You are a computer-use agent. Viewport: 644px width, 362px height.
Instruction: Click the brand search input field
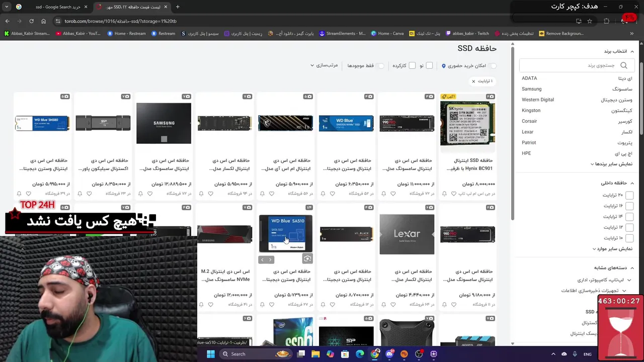tap(577, 65)
